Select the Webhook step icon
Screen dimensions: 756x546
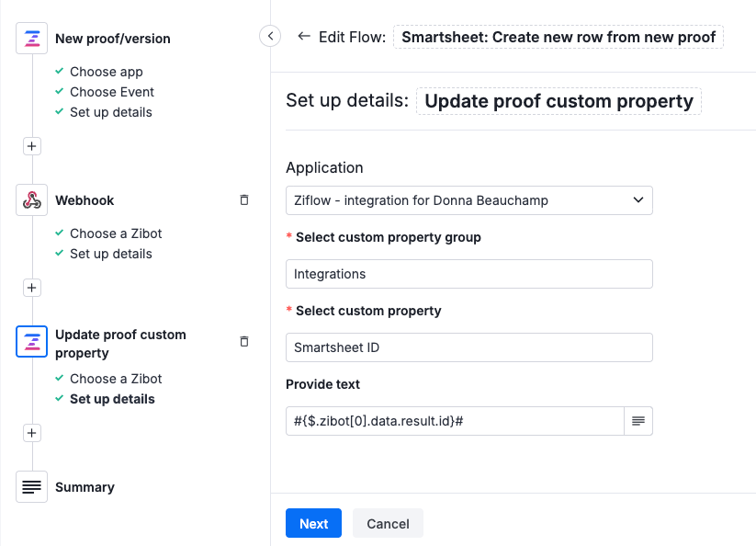31,199
